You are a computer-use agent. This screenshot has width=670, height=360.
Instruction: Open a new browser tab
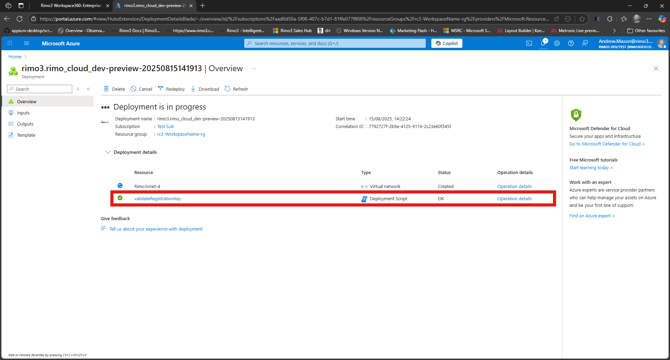pos(203,6)
